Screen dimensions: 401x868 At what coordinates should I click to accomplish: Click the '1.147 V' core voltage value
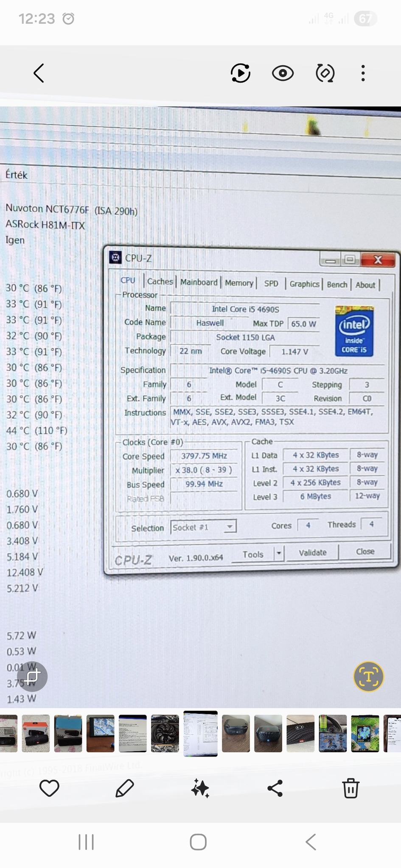pyautogui.click(x=294, y=351)
